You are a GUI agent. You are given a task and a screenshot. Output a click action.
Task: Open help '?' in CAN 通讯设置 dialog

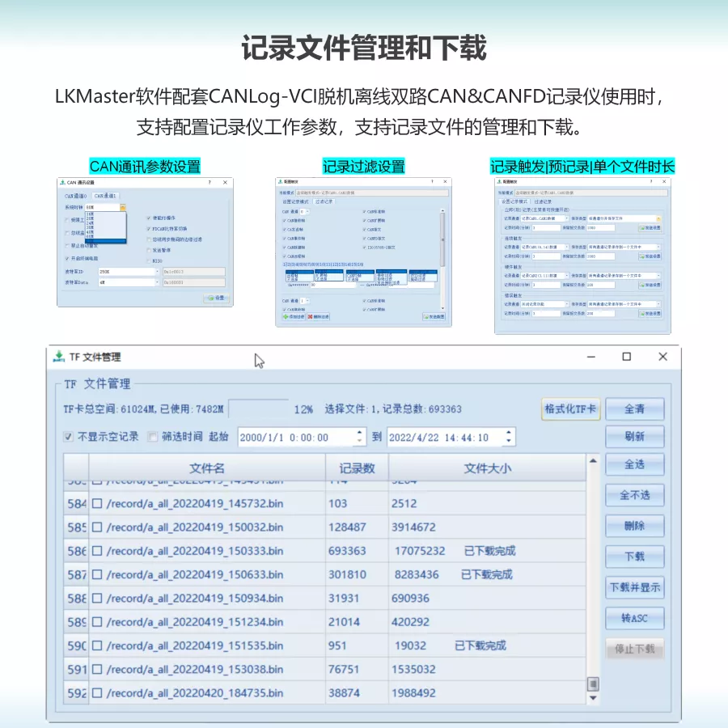tap(210, 183)
